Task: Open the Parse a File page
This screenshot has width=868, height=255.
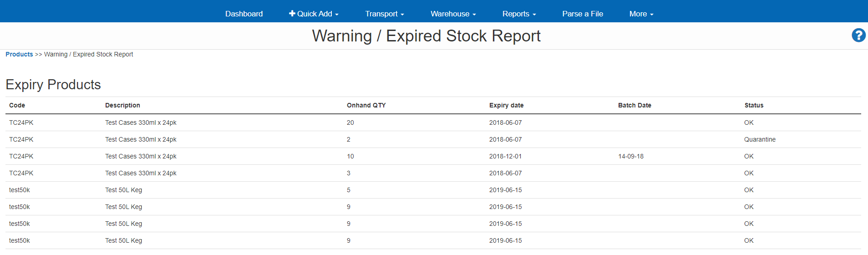Action: point(583,14)
